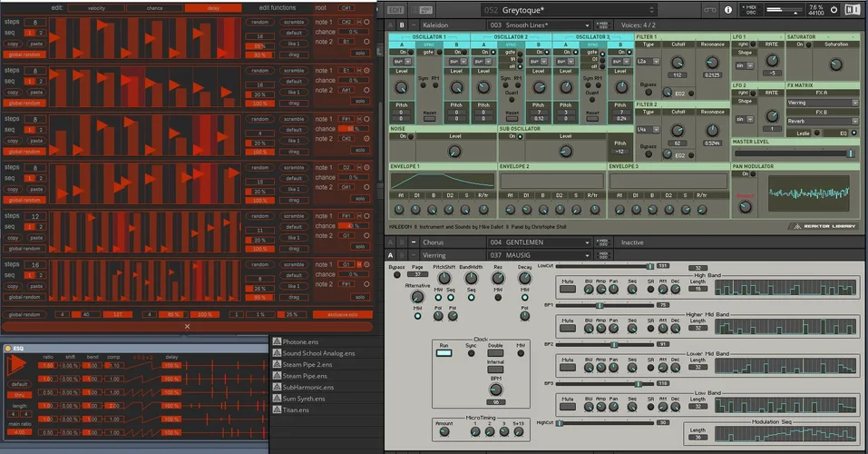Click the ESQ large play arrow icon

18,363
